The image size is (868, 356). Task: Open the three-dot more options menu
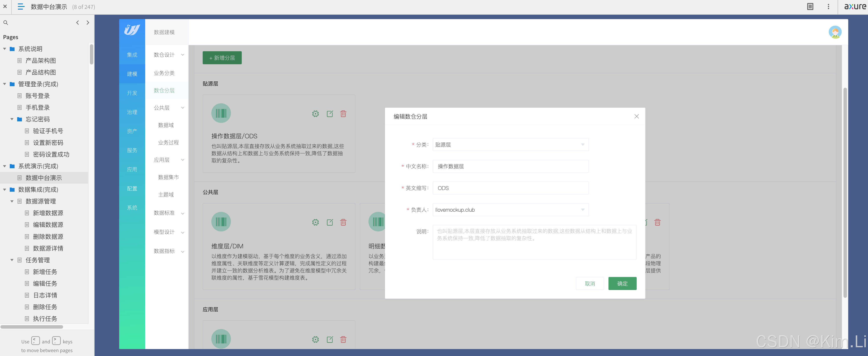829,7
